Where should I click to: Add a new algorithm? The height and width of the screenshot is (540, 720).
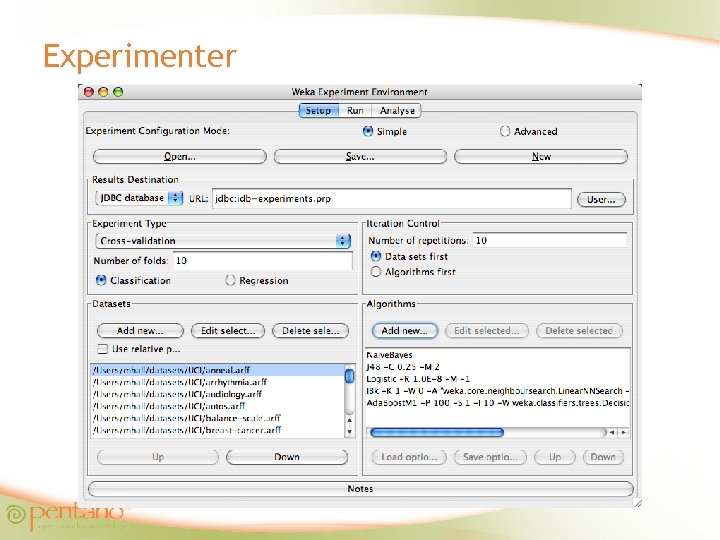coord(404,331)
